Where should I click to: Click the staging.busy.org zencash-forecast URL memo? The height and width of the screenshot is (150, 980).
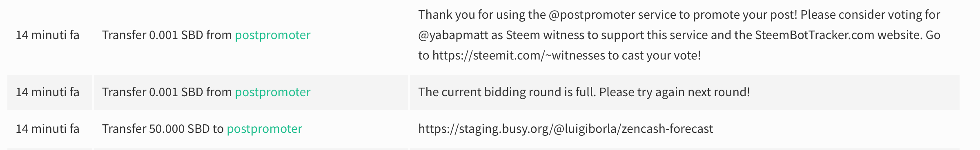(566, 129)
